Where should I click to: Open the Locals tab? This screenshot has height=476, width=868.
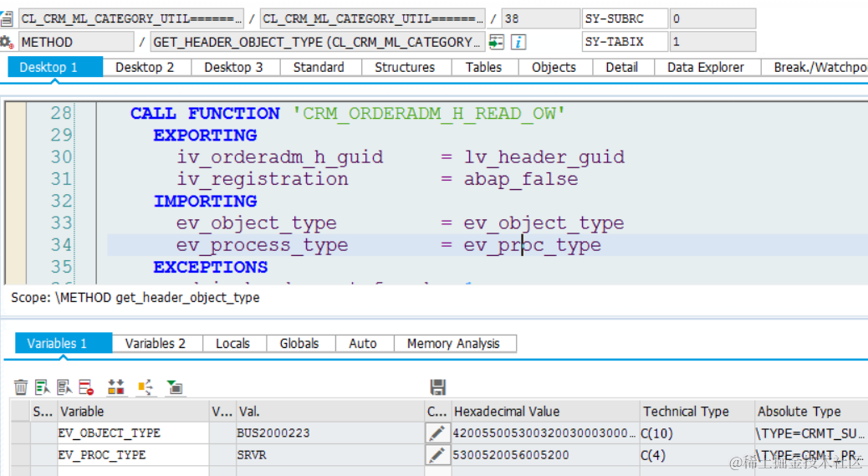coord(232,344)
